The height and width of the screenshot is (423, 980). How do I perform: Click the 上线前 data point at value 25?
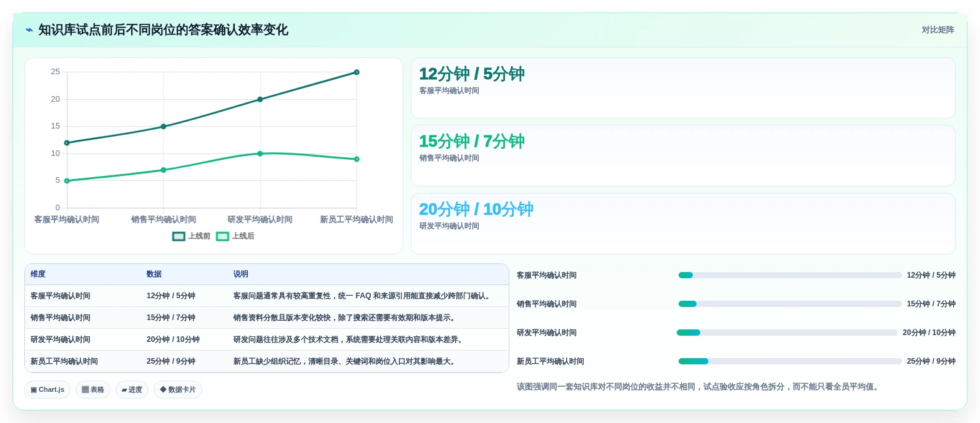(356, 72)
